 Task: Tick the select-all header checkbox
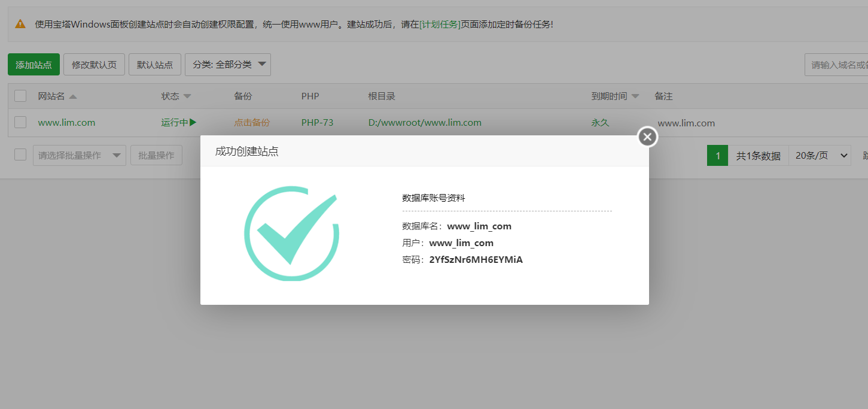pyautogui.click(x=20, y=96)
